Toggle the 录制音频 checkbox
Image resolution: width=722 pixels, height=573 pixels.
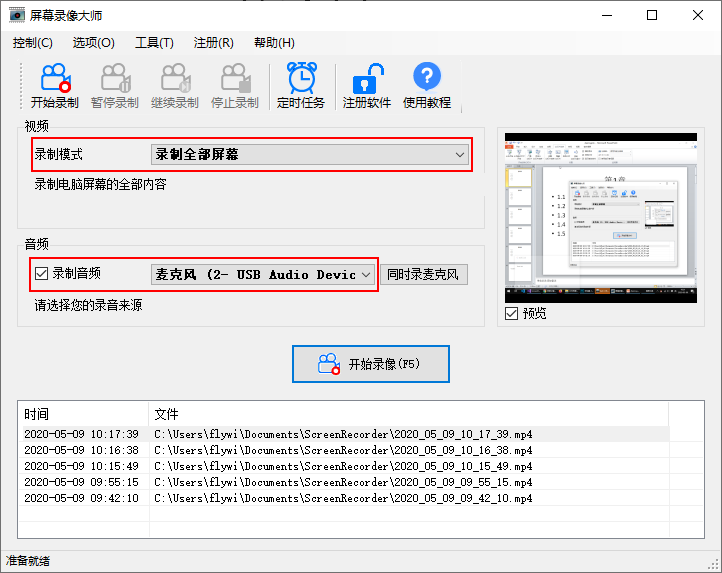coord(41,274)
